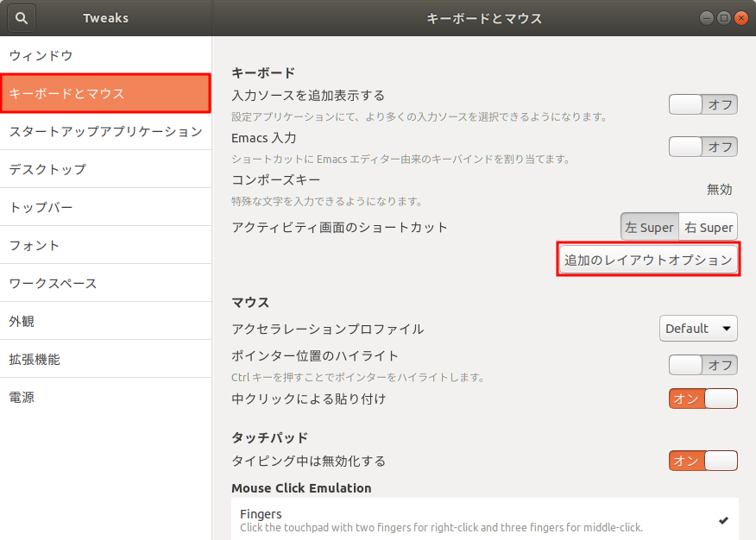Open the アクセラレーションプロファイル Default dropdown

click(698, 329)
